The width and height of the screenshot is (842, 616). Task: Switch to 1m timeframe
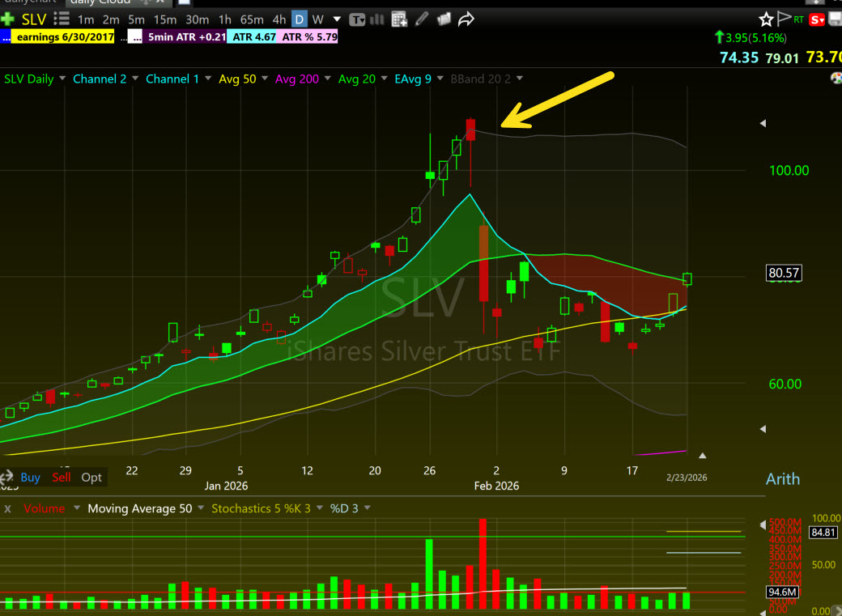click(x=85, y=20)
